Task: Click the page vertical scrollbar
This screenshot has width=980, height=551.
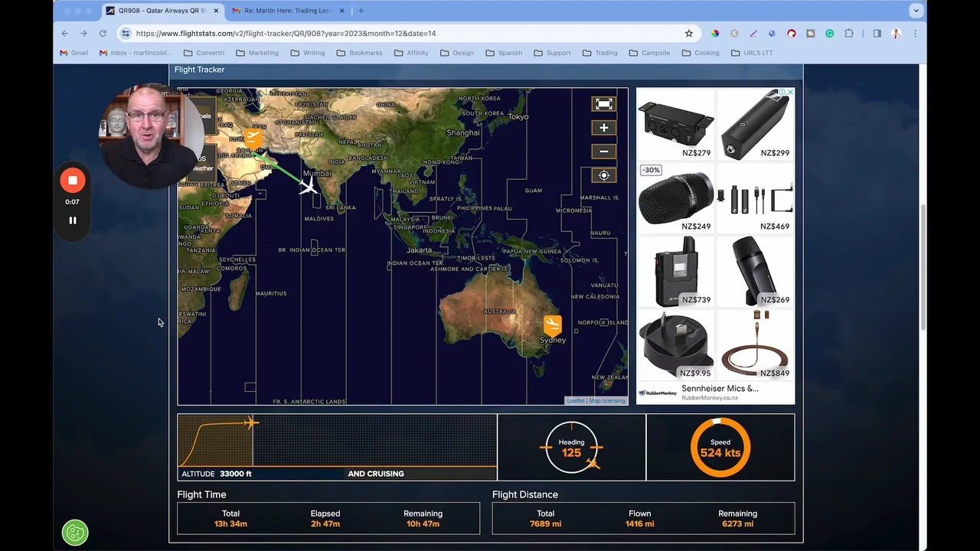Action: point(923,268)
